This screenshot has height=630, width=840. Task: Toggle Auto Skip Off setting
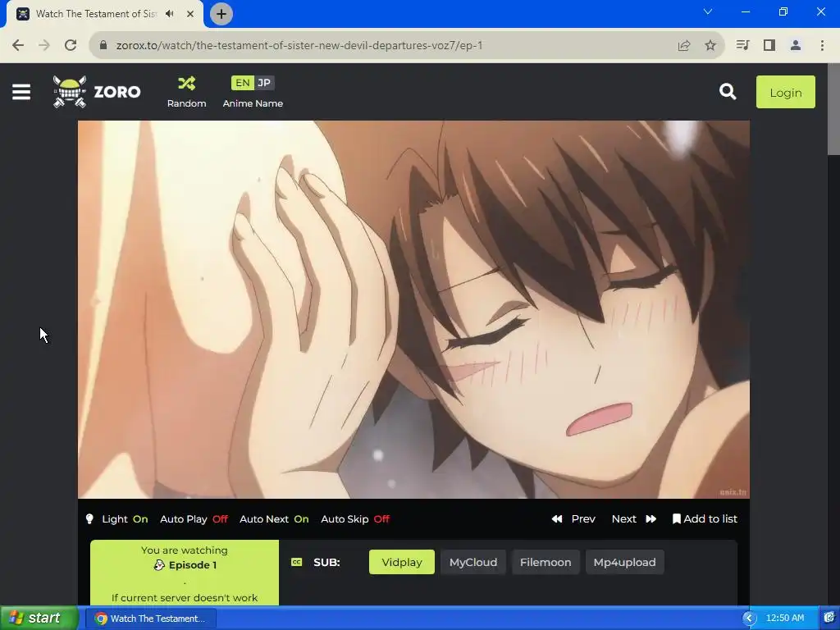(355, 518)
